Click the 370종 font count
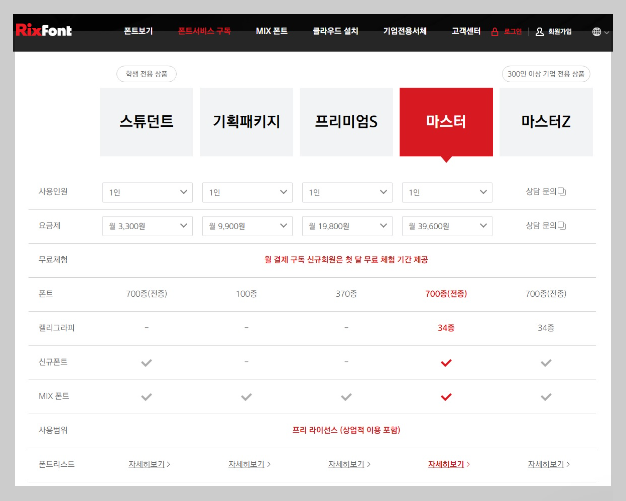This screenshot has height=501, width=626. [x=346, y=294]
